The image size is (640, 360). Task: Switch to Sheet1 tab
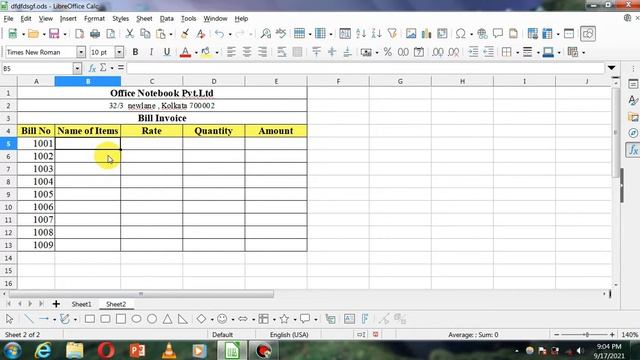tap(82, 304)
